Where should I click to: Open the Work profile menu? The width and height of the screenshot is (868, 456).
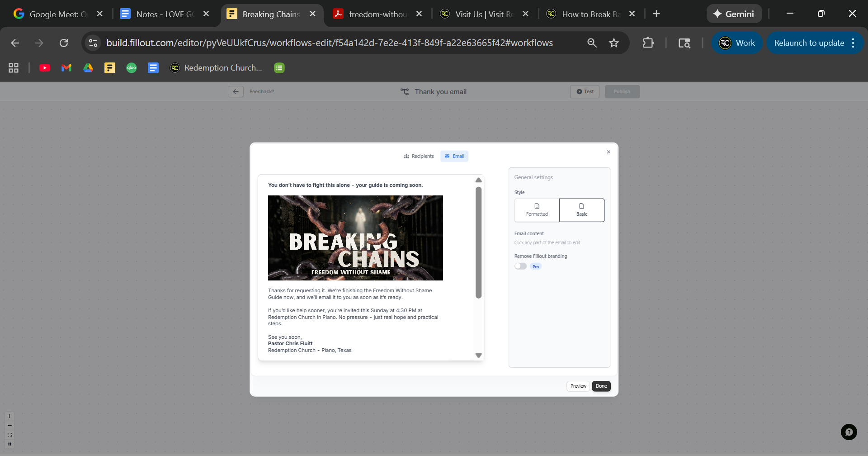click(737, 43)
